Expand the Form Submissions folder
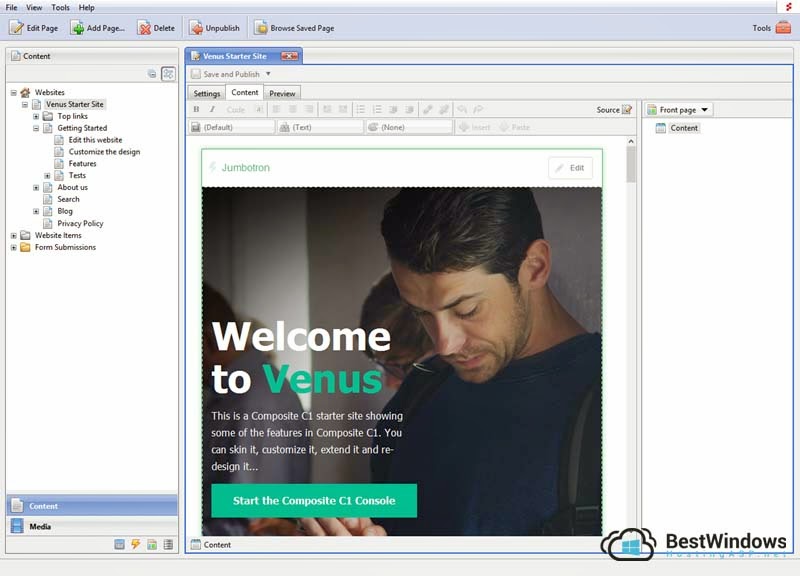The image size is (800, 576). coord(14,247)
